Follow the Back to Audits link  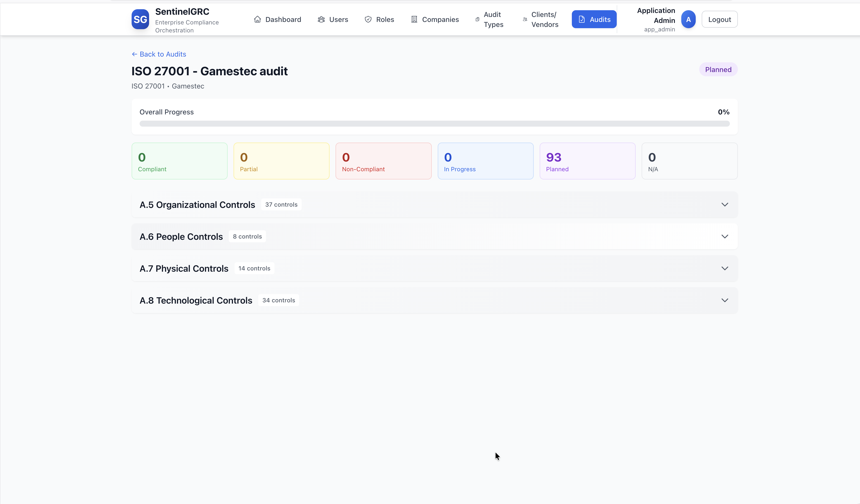click(159, 54)
